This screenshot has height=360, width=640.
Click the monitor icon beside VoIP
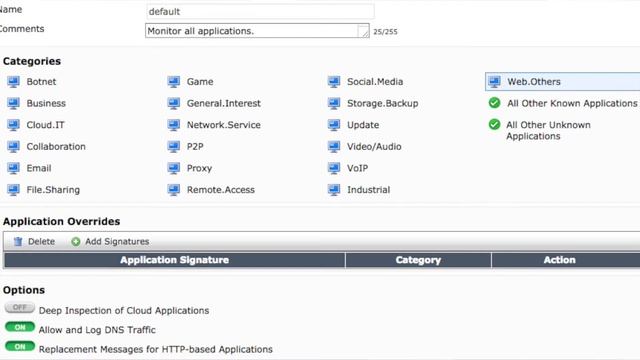click(334, 168)
